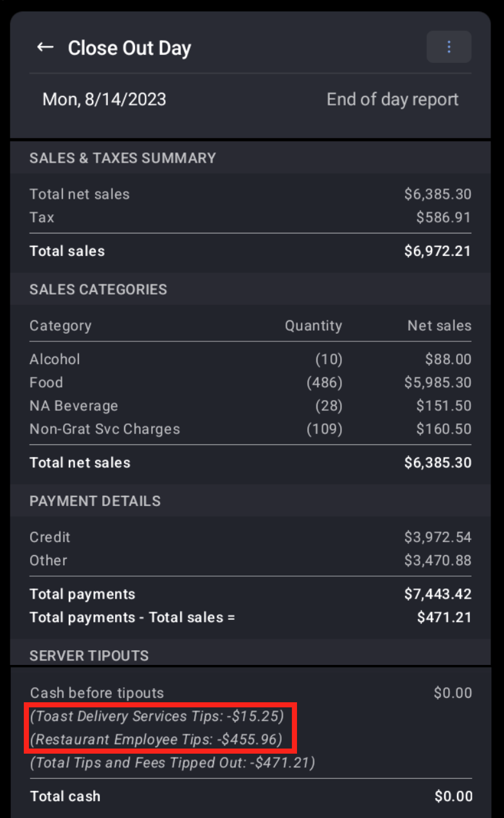Viewport: 504px width, 818px height.
Task: Click the Restaurant Employee Tips line
Action: 156,740
